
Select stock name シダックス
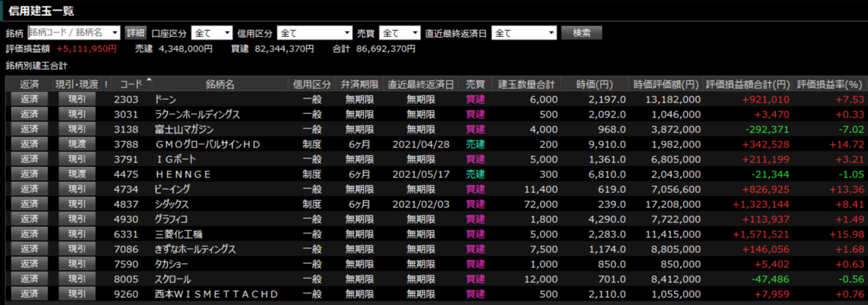171,204
